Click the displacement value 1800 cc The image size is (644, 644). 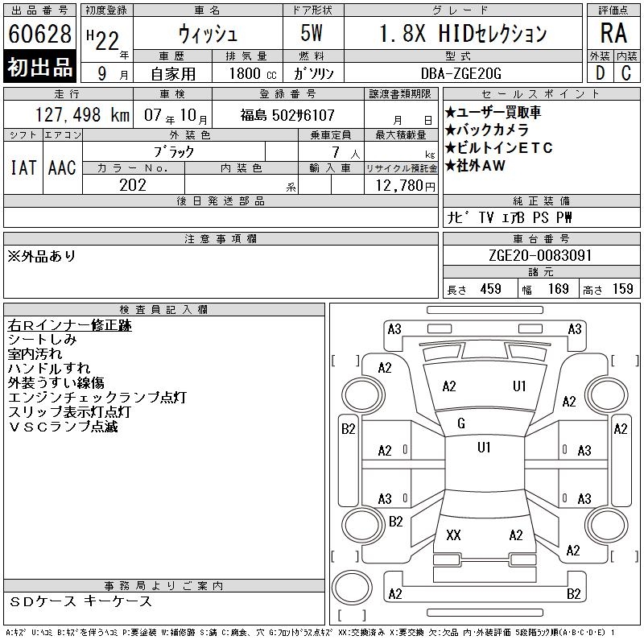[x=253, y=73]
